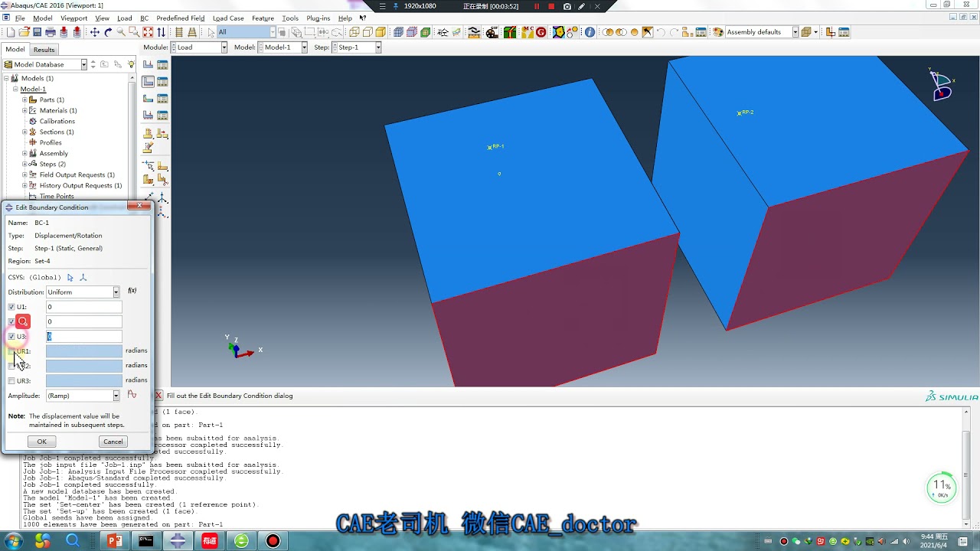980x551 pixels.
Task: Click the RP-1 reference point in viewport
Action: click(490, 148)
